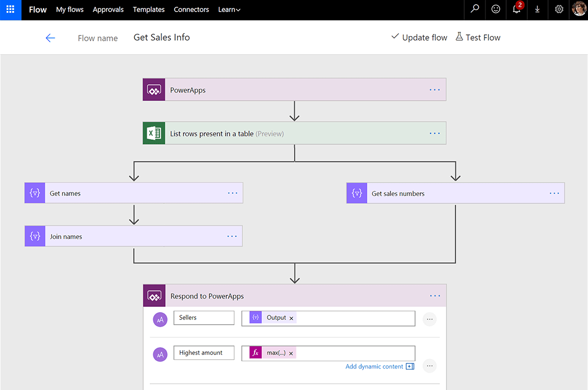Go back using the left arrow
Screen dimensions: 588x390
pyautogui.click(x=50, y=38)
